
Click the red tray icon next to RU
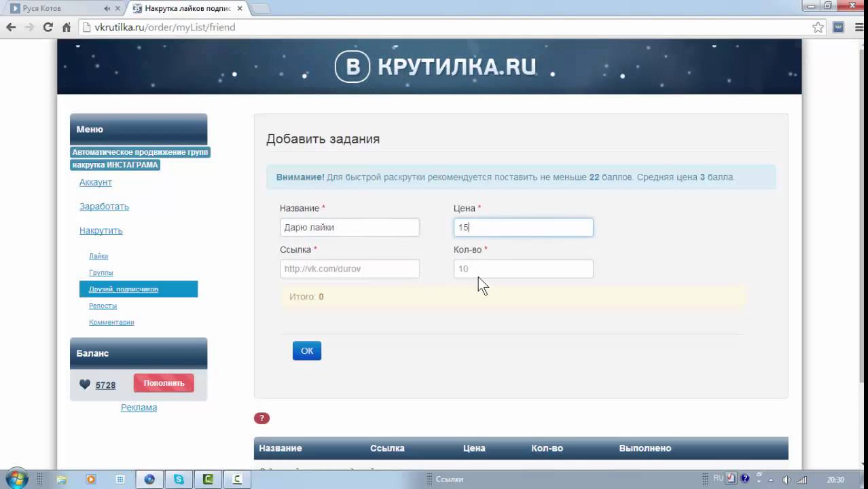(731, 479)
